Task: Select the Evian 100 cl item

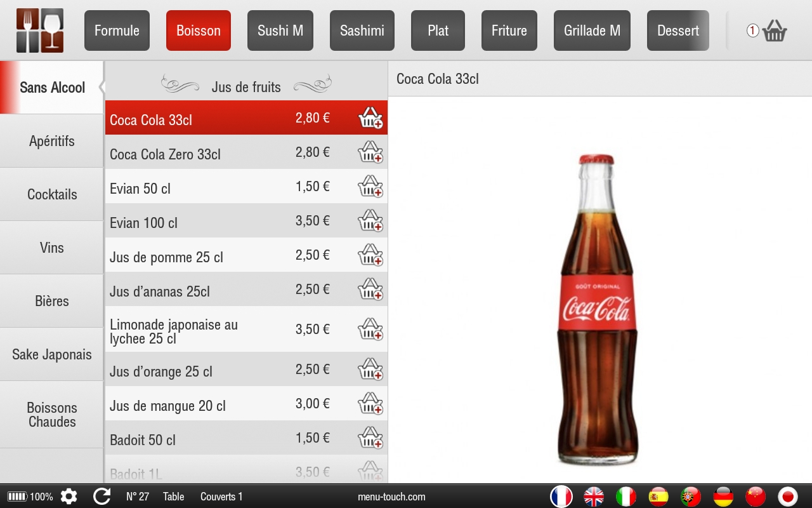Action: [x=246, y=221]
